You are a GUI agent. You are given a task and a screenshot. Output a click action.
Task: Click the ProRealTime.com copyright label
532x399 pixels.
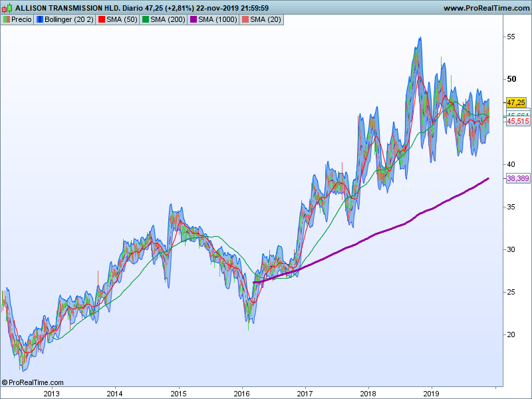[33, 382]
